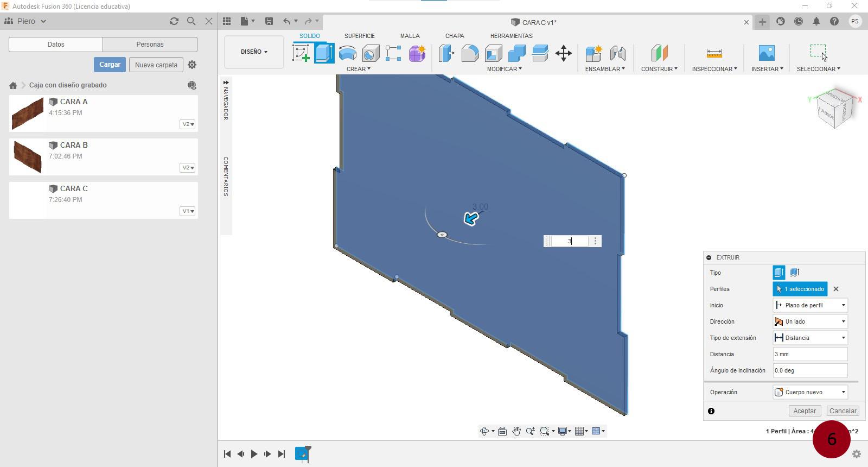Image resolution: width=868 pixels, height=467 pixels.
Task: Expand the MODIFICAR menu
Action: tap(504, 69)
